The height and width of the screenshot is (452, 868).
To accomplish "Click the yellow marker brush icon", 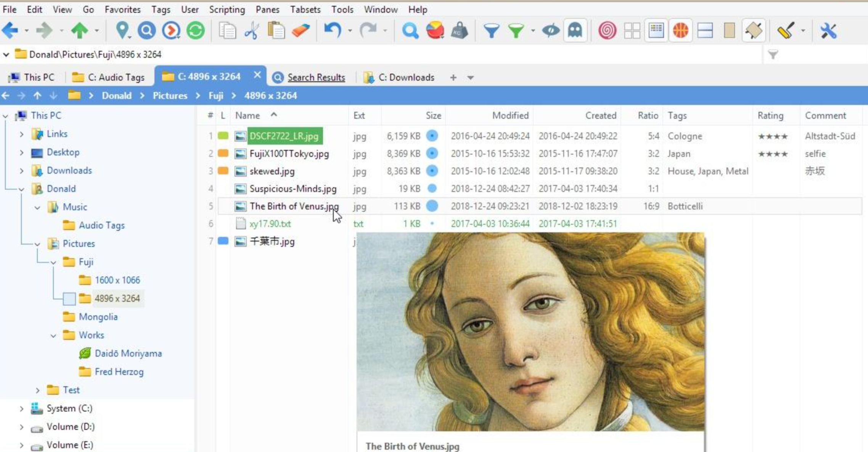I will pos(786,30).
